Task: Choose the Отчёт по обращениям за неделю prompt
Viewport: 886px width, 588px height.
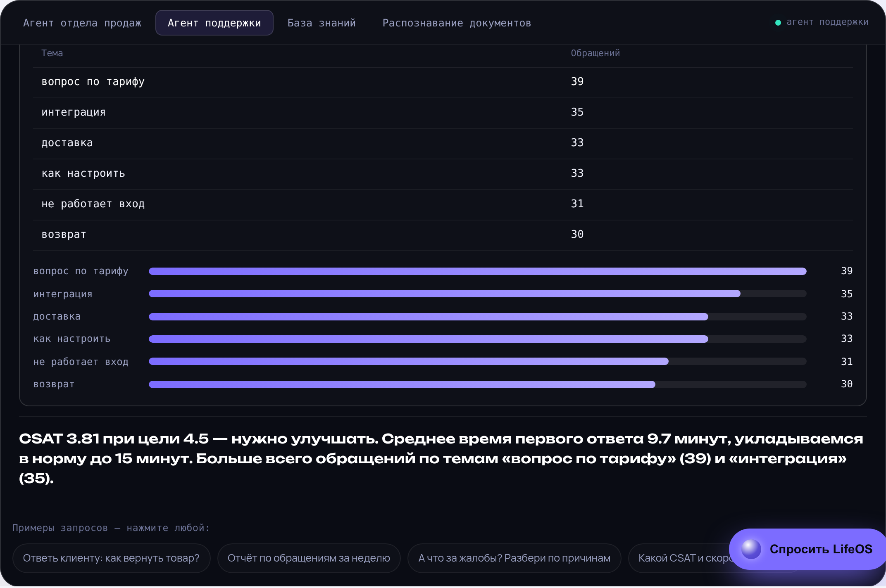Action: 309,558
